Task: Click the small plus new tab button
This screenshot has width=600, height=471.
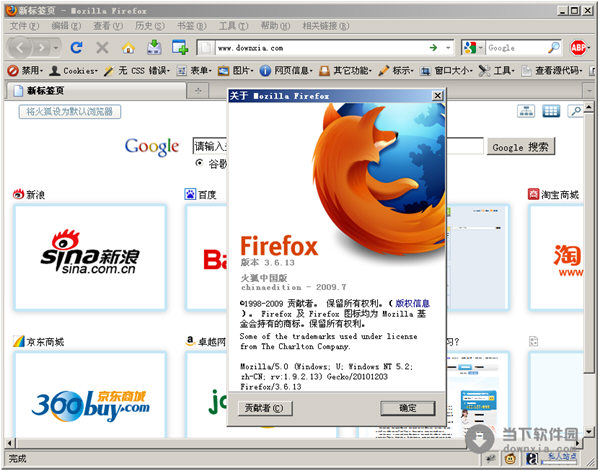Action: click(x=198, y=90)
